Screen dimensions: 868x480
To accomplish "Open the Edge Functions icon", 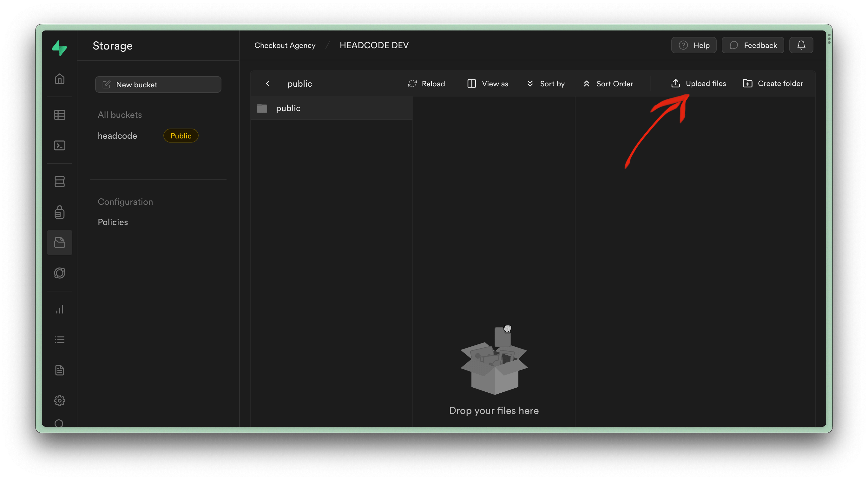I will coord(60,273).
